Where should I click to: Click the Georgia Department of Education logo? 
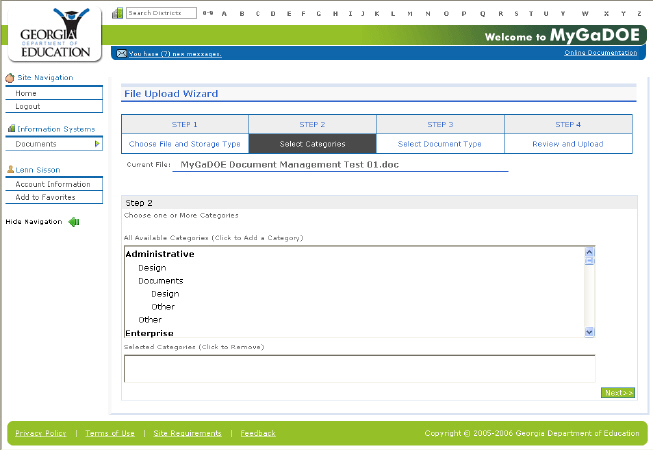[x=55, y=33]
